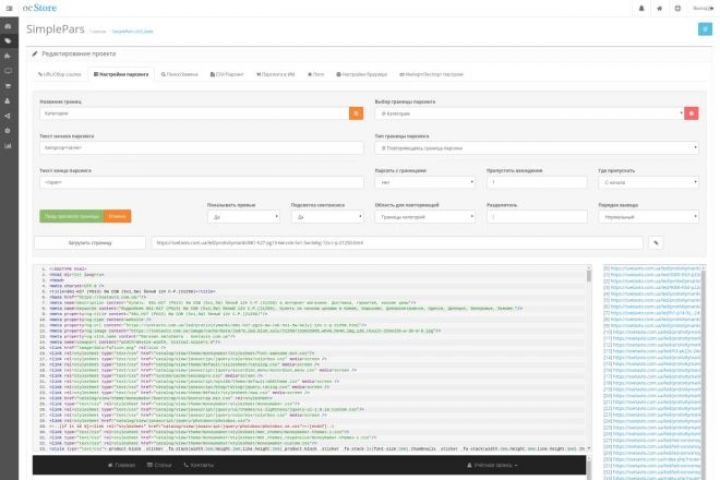Viewport: 720px width, 480px height.
Task: Open the CSV Парсинг tab
Action: (x=227, y=74)
